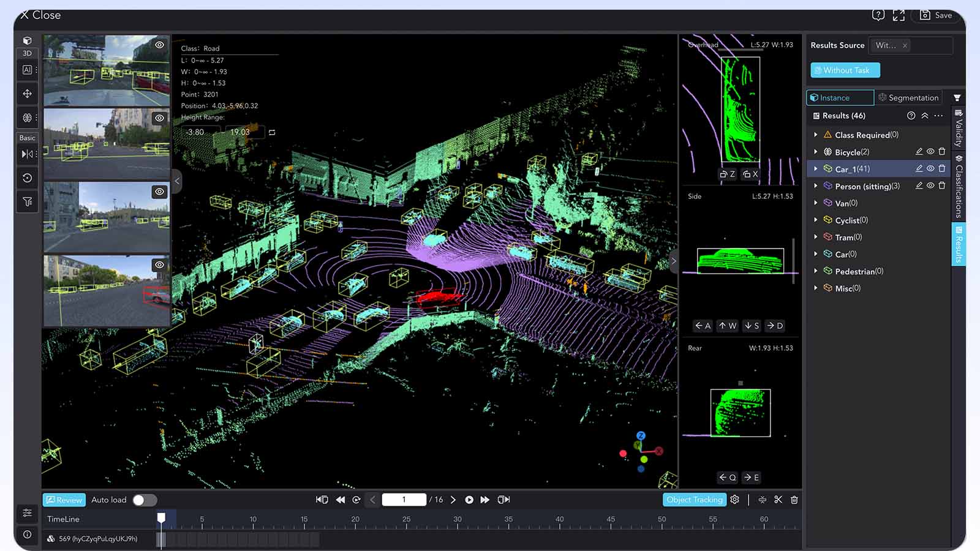Image resolution: width=980 pixels, height=551 pixels.
Task: Click the timeline playhead marker
Action: 161,518
